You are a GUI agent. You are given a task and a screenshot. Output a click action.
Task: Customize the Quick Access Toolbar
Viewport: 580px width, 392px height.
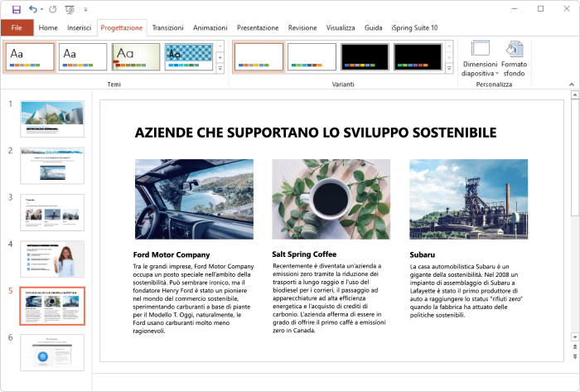85,10
